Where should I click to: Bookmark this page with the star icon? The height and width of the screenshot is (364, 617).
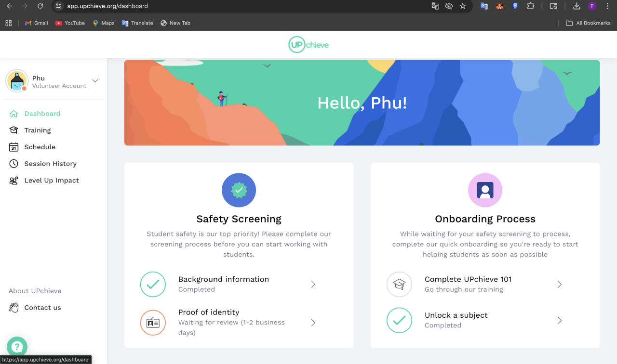(463, 6)
